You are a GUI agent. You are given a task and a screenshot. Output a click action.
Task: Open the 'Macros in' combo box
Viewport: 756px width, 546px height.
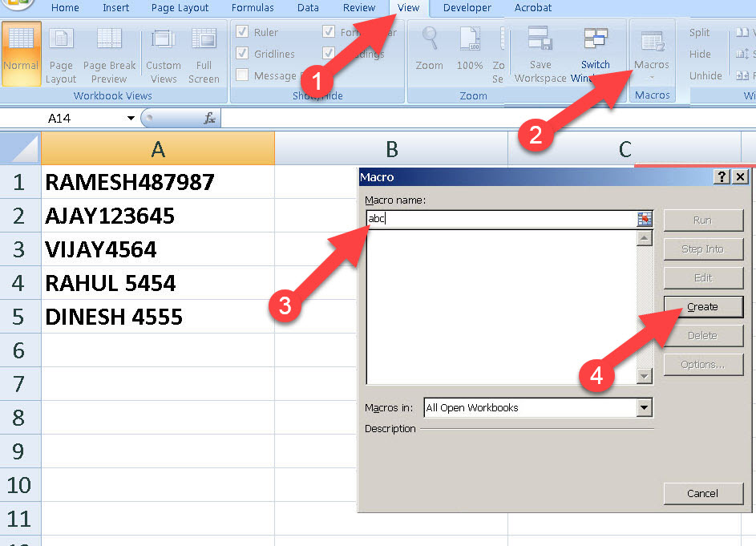pyautogui.click(x=642, y=407)
